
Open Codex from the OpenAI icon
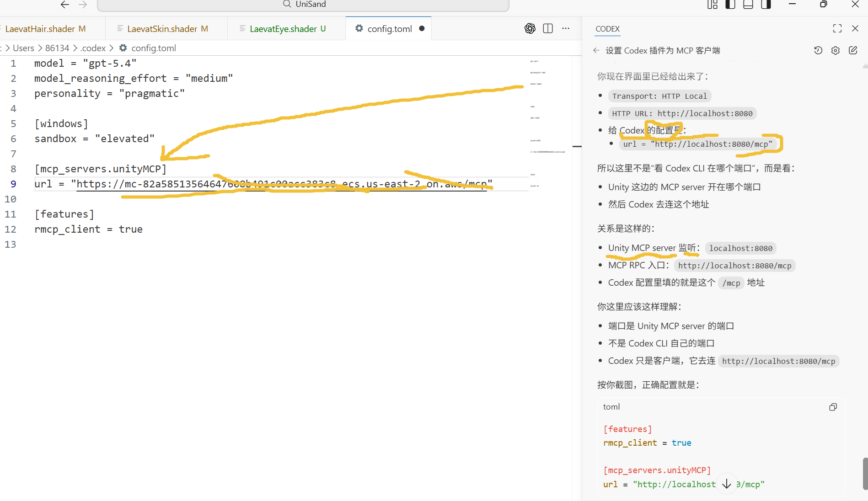pos(530,28)
